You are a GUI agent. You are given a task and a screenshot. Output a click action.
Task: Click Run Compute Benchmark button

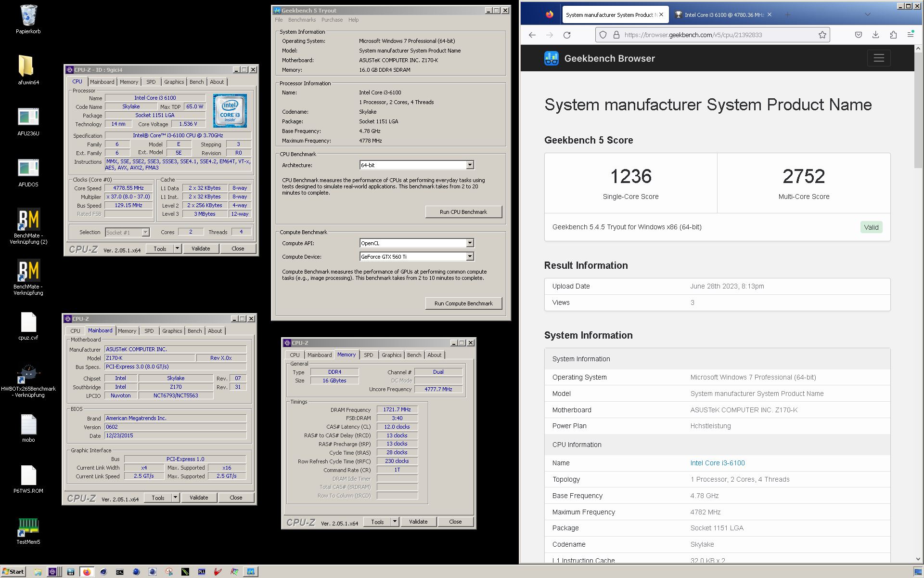tap(463, 303)
